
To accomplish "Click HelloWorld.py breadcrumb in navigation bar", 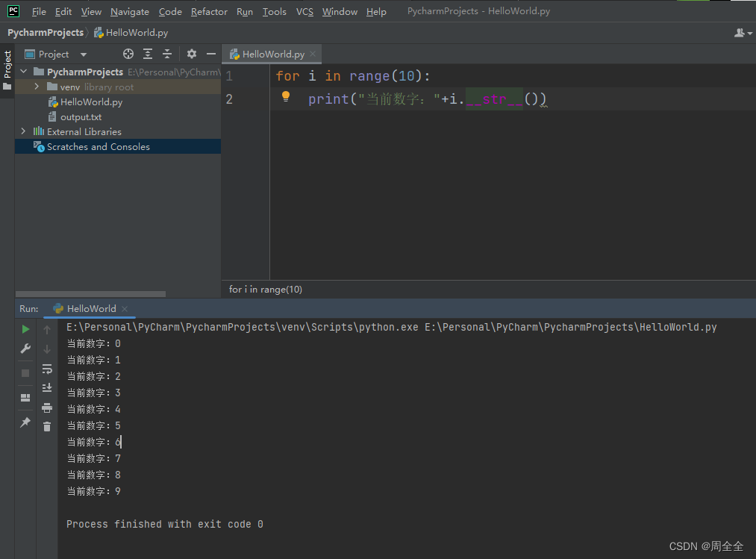I will pyautogui.click(x=131, y=32).
